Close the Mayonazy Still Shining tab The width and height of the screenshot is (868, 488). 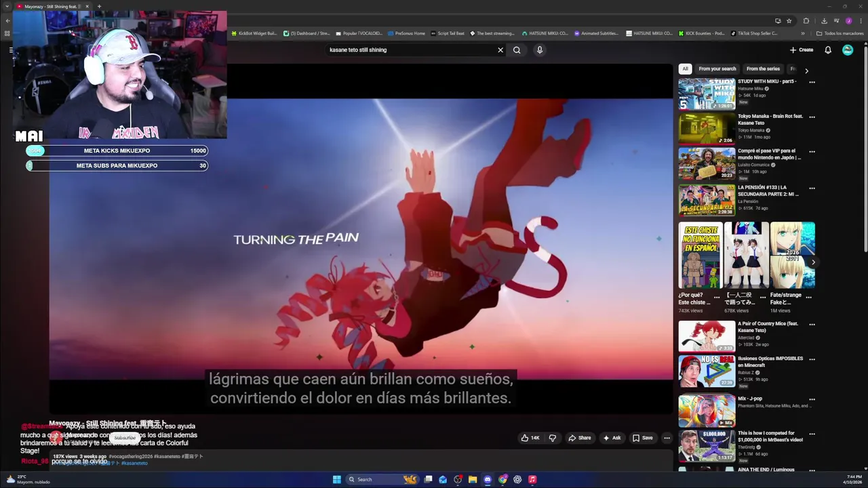(x=87, y=7)
